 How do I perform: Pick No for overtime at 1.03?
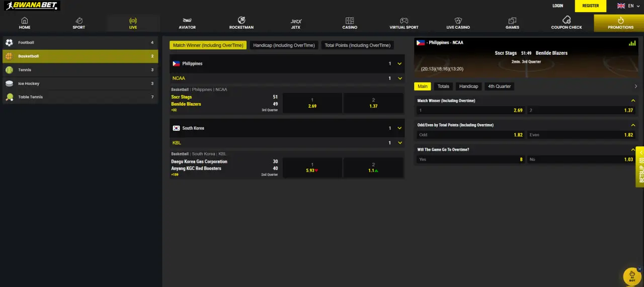pos(581,159)
